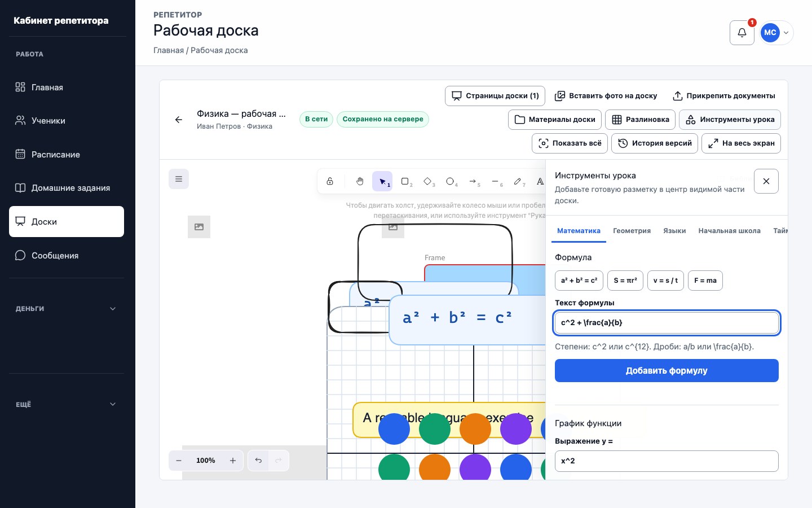Screen dimensions: 812x508
Task: Reset zoom at 100% indicator
Action: coord(206,461)
